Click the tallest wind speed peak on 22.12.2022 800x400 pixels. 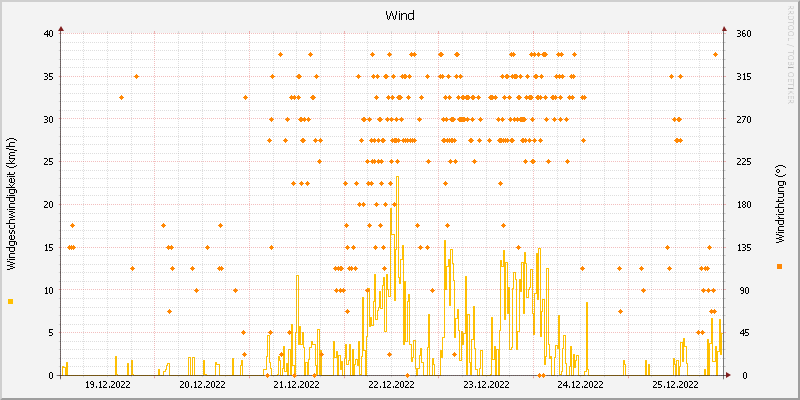click(x=397, y=177)
